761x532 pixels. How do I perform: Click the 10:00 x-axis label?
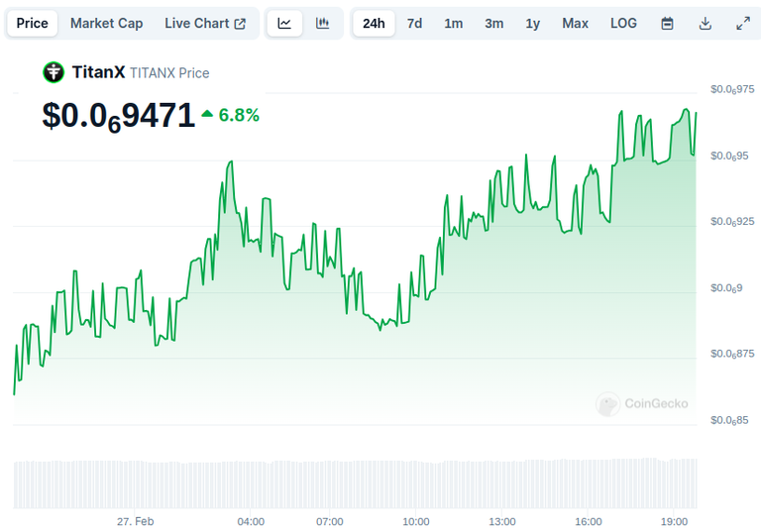pyautogui.click(x=416, y=522)
